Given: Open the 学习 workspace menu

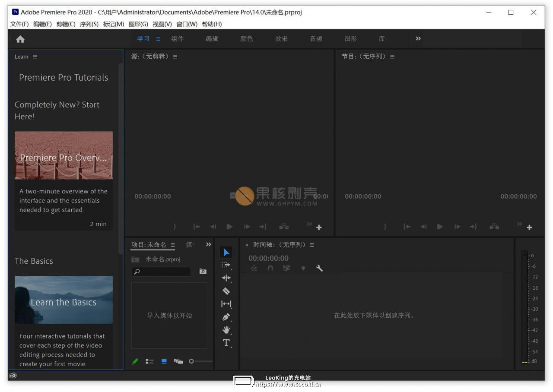Looking at the screenshot, I should pos(158,39).
